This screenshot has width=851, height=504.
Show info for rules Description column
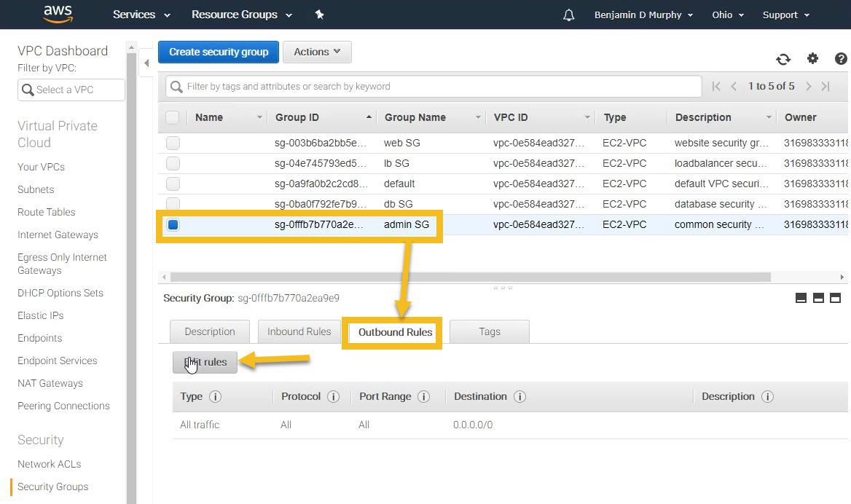point(767,397)
